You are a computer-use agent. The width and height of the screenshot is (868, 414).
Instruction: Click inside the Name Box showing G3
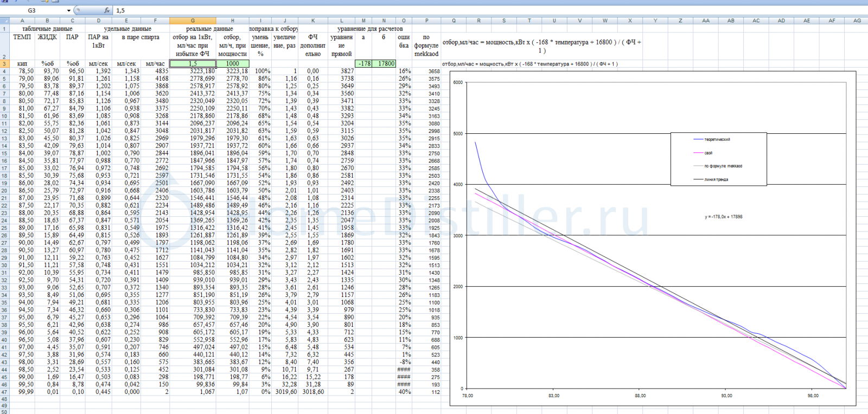(x=33, y=10)
